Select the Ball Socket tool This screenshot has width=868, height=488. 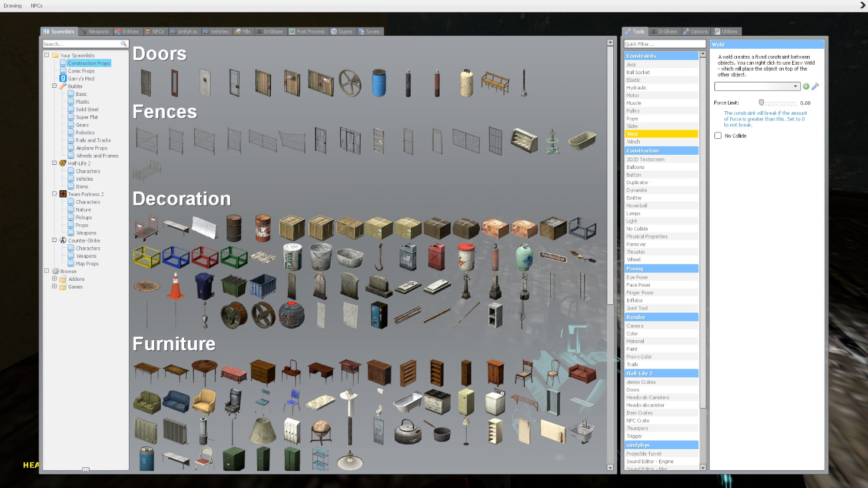661,72
